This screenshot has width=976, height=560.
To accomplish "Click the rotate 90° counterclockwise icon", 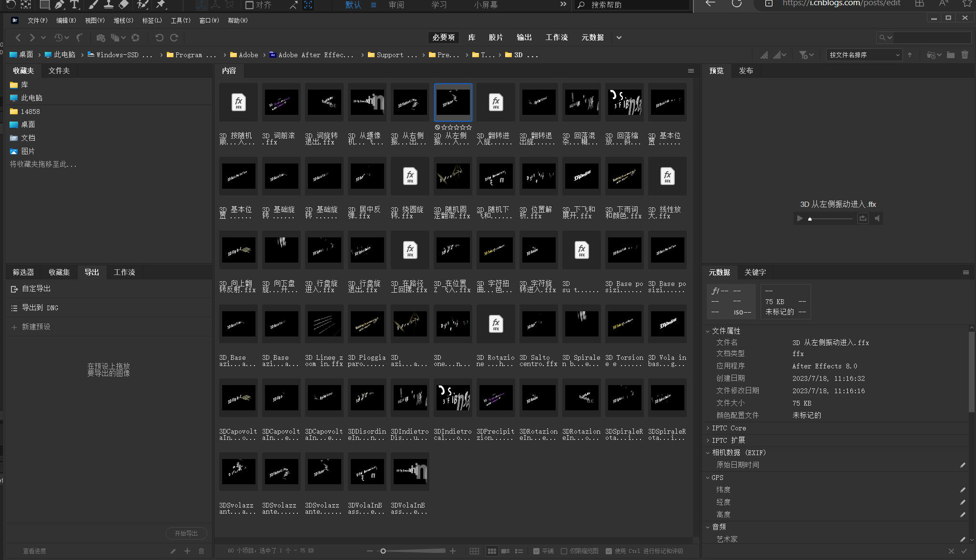I will [159, 38].
